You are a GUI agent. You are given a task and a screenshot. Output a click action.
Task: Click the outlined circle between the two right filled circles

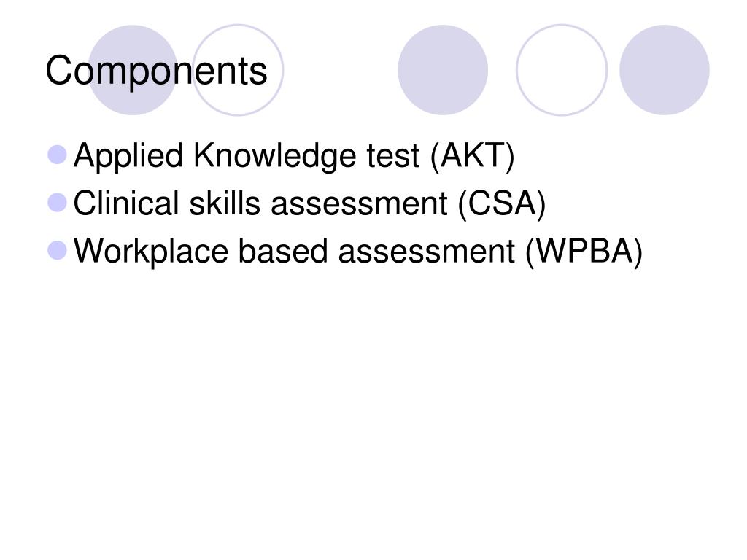tap(562, 70)
